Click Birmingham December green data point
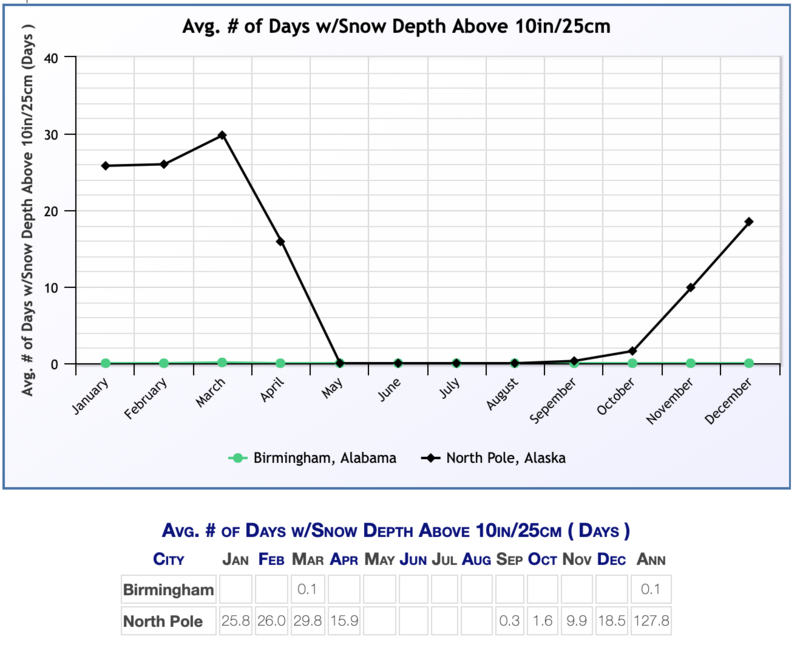 coord(749,363)
